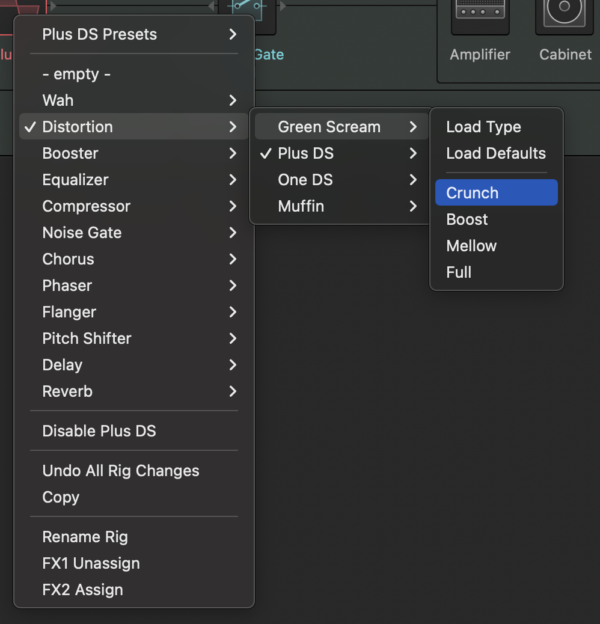The height and width of the screenshot is (624, 600).
Task: Choose Load Defaults for Green Scream
Action: (x=497, y=153)
